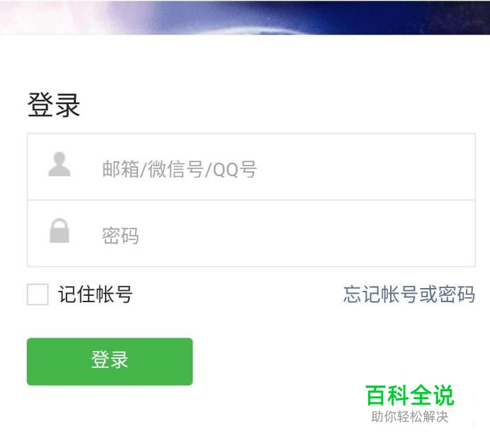
Task: Click the green 百科全说 watermark logo
Action: pos(410,395)
